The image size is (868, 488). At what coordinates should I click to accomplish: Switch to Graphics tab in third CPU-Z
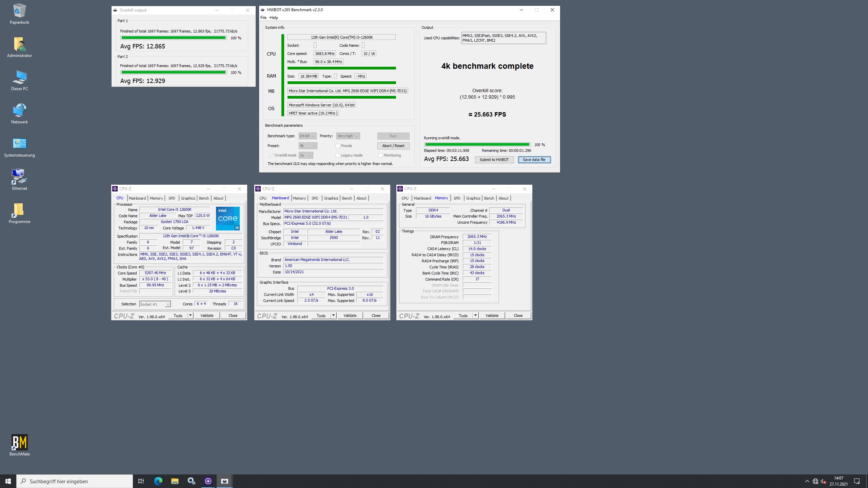coord(473,198)
